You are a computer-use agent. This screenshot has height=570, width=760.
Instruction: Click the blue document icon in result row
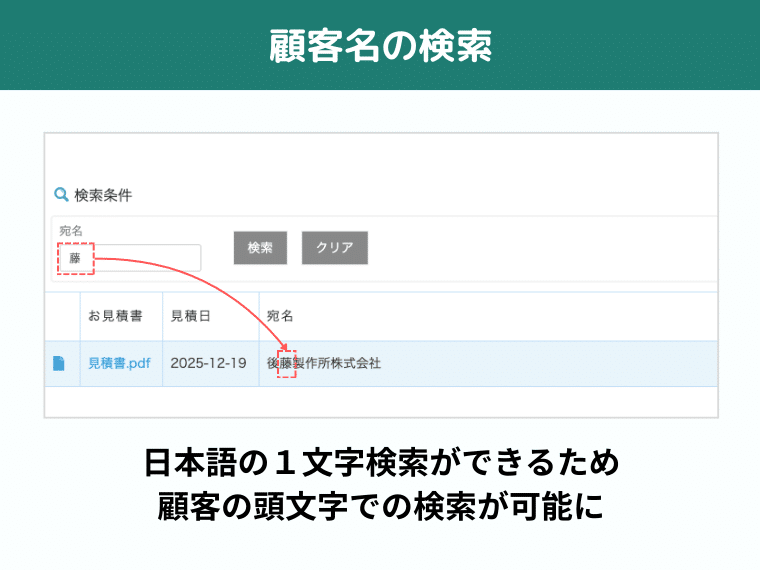pos(59,363)
